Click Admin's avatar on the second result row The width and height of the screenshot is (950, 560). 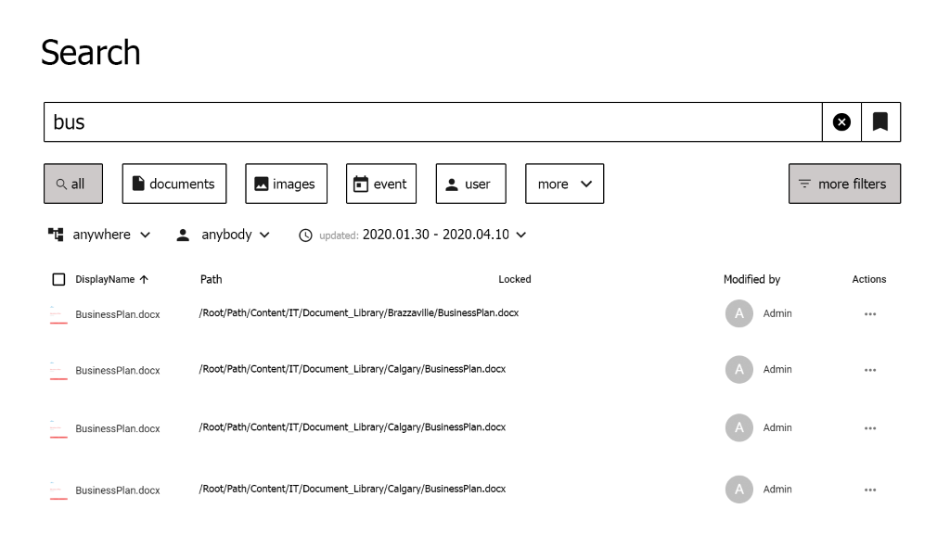pyautogui.click(x=738, y=369)
